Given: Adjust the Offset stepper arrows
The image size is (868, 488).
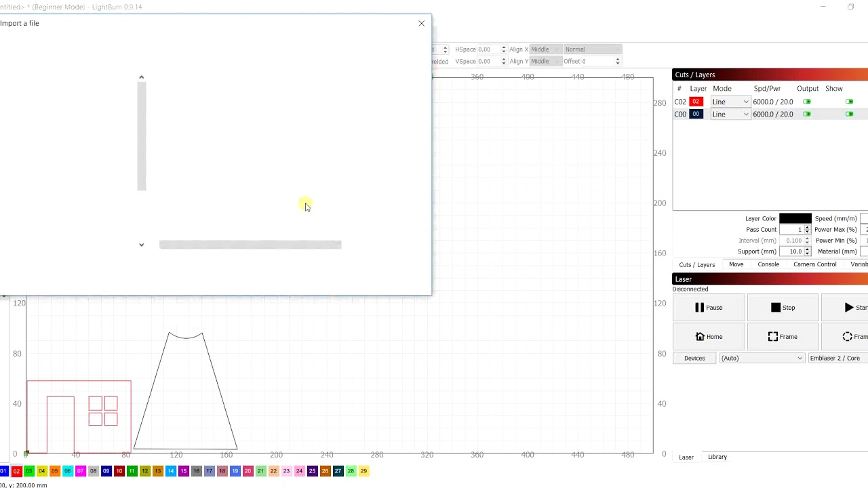Looking at the screenshot, I should (617, 61).
